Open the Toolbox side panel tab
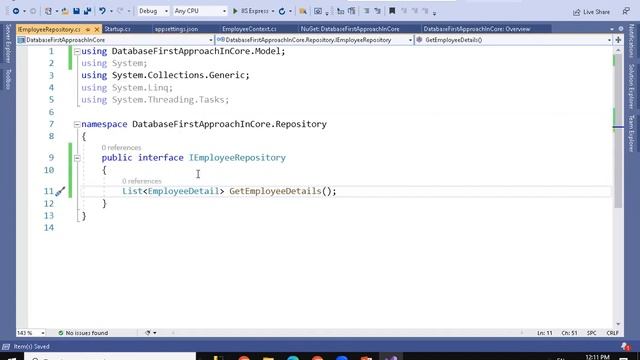 [8, 79]
